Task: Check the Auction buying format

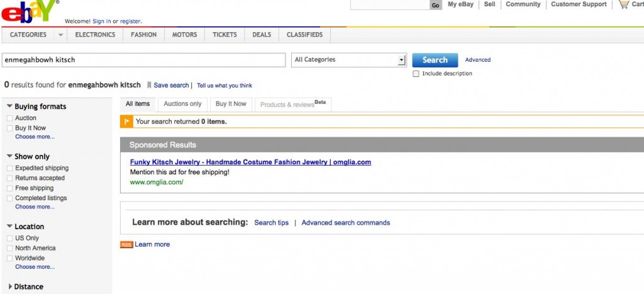Action: click(10, 118)
